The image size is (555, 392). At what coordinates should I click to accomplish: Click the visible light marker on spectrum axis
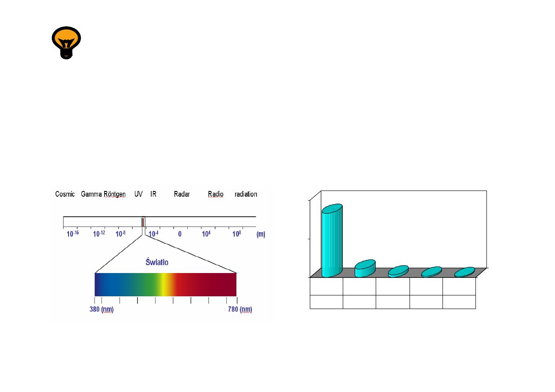143,222
